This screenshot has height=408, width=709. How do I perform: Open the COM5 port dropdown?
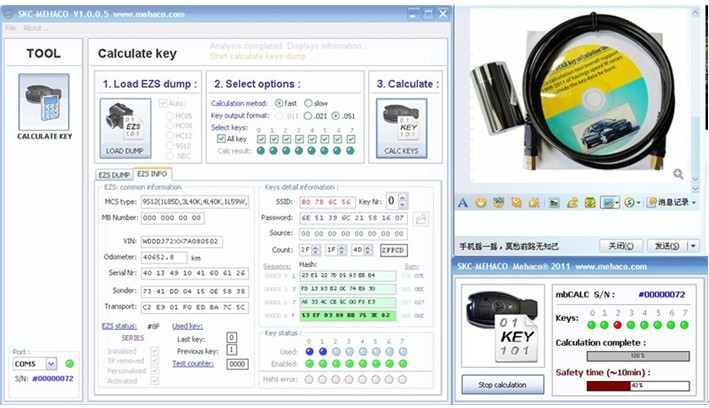(x=51, y=364)
